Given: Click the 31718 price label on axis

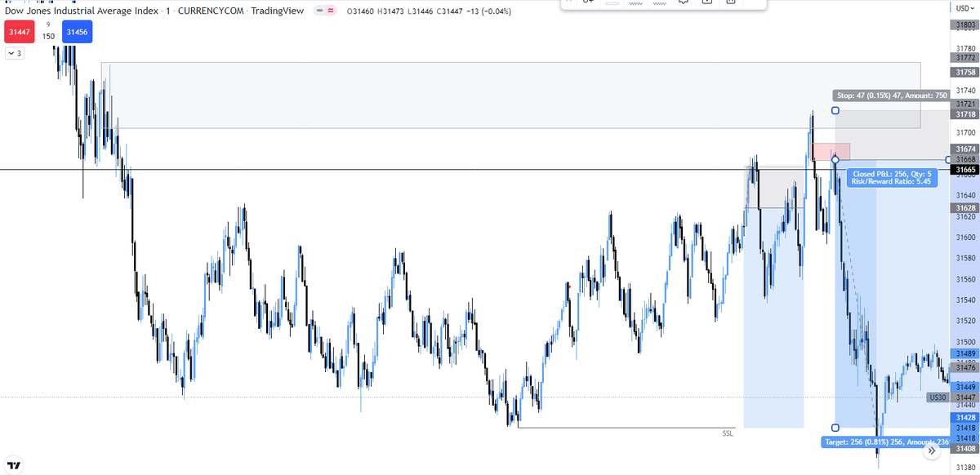Looking at the screenshot, I should pos(964,115).
